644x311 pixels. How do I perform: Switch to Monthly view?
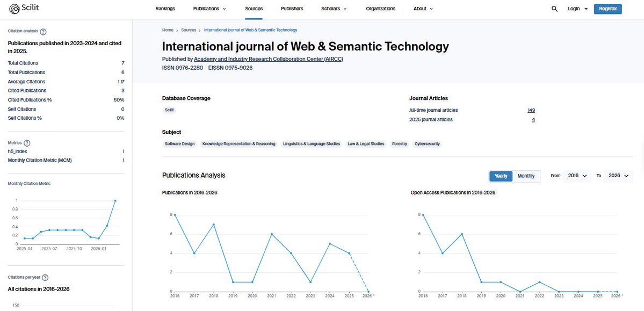click(x=526, y=176)
